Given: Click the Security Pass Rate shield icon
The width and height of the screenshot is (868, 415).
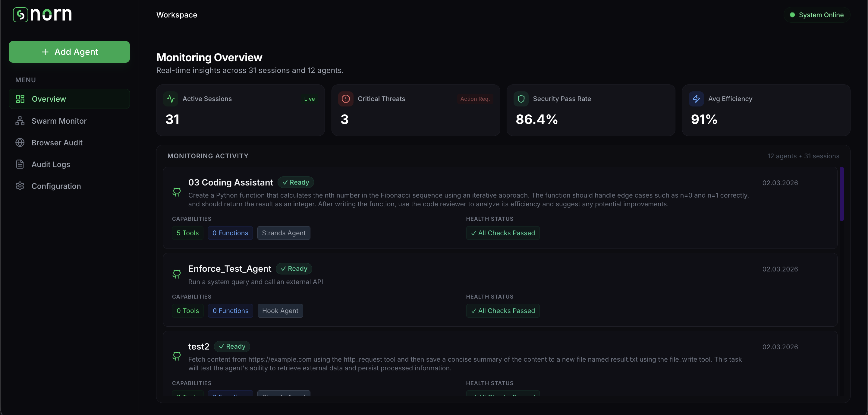Looking at the screenshot, I should pyautogui.click(x=521, y=99).
